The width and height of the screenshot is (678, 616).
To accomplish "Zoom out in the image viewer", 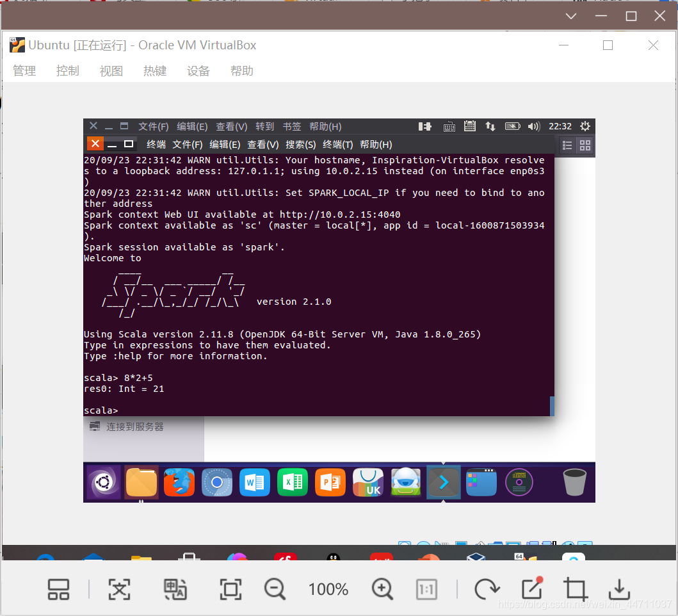I will [x=275, y=589].
